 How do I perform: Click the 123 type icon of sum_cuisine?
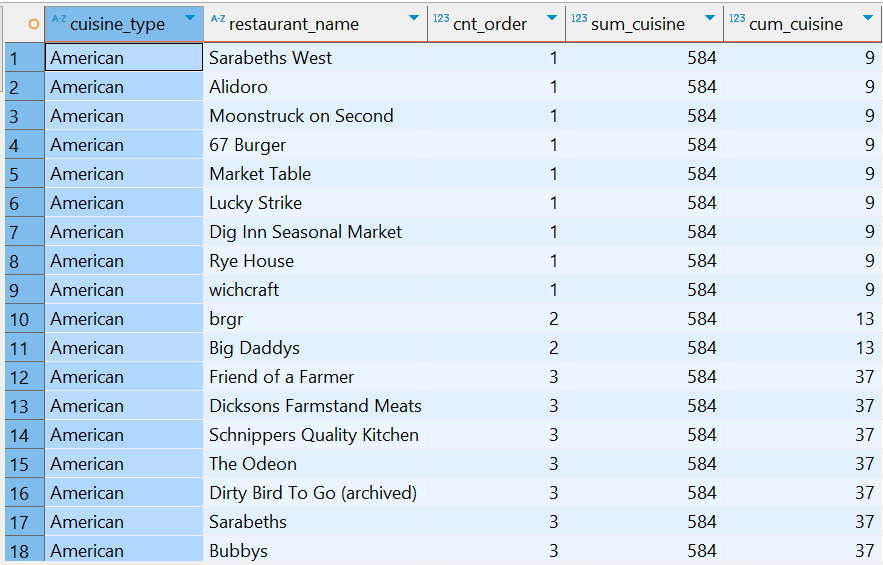(579, 19)
